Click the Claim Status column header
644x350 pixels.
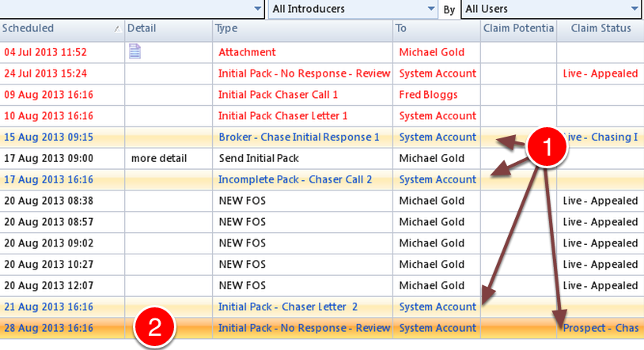(600, 28)
